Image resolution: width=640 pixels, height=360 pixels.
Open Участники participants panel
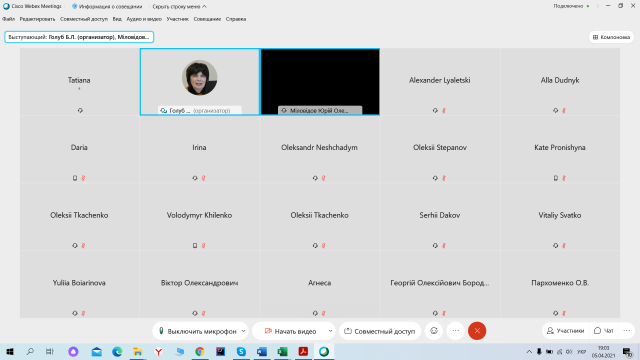click(x=566, y=331)
